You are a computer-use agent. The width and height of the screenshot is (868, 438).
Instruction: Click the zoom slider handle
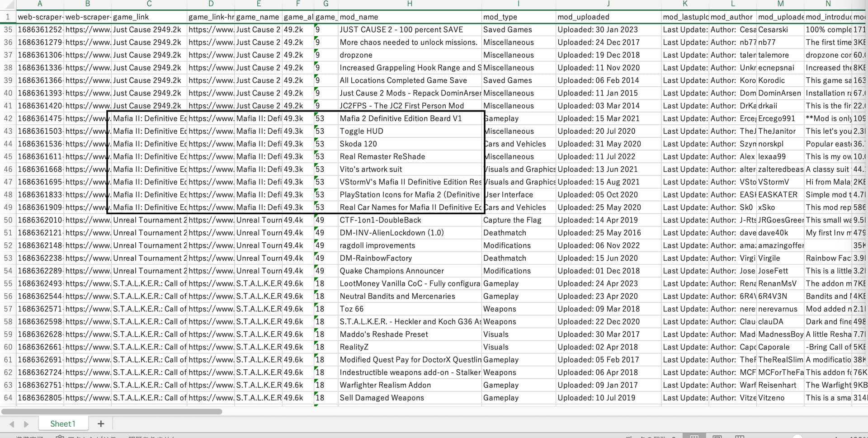click(x=797, y=436)
